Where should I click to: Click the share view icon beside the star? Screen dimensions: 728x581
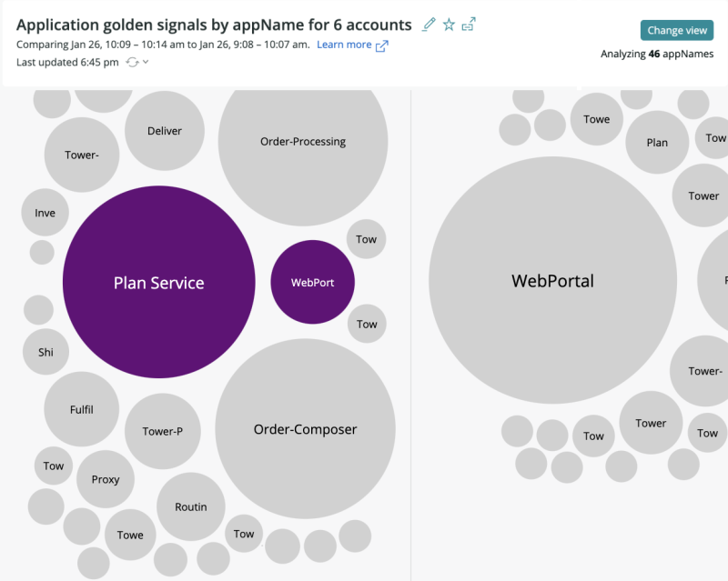469,25
